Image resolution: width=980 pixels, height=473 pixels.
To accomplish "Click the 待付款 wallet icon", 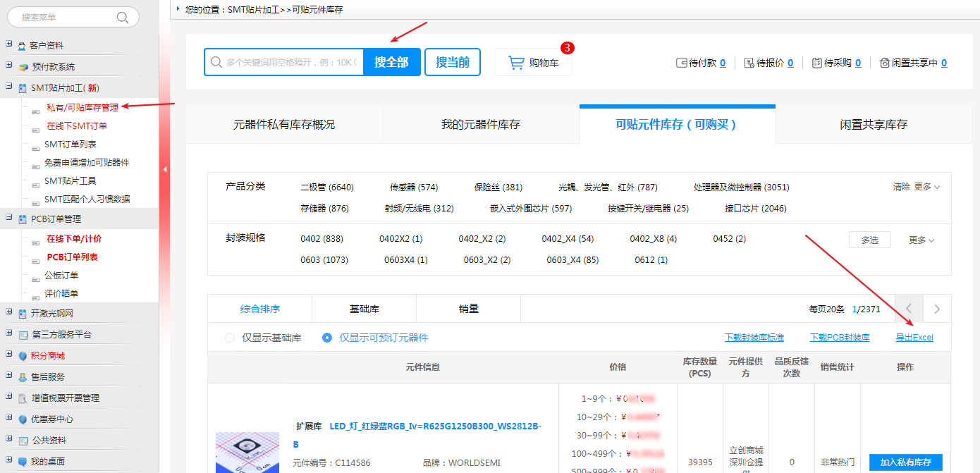I will (682, 63).
